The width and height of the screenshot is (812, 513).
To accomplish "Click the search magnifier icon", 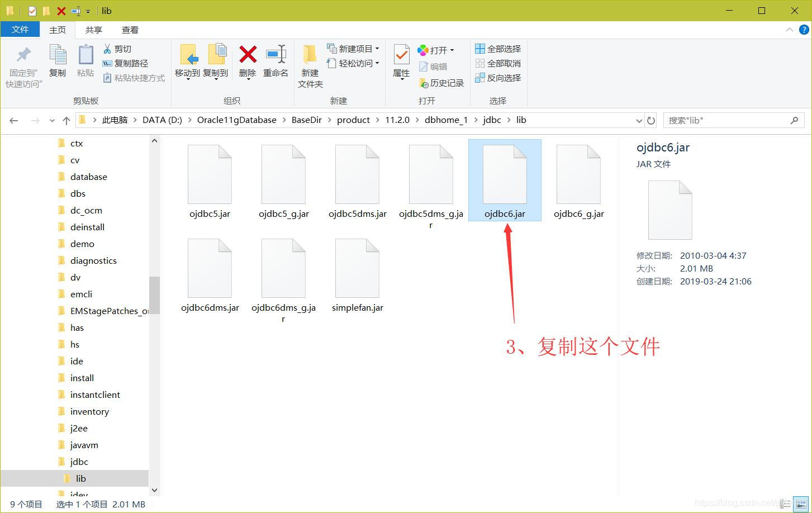I will tap(795, 120).
